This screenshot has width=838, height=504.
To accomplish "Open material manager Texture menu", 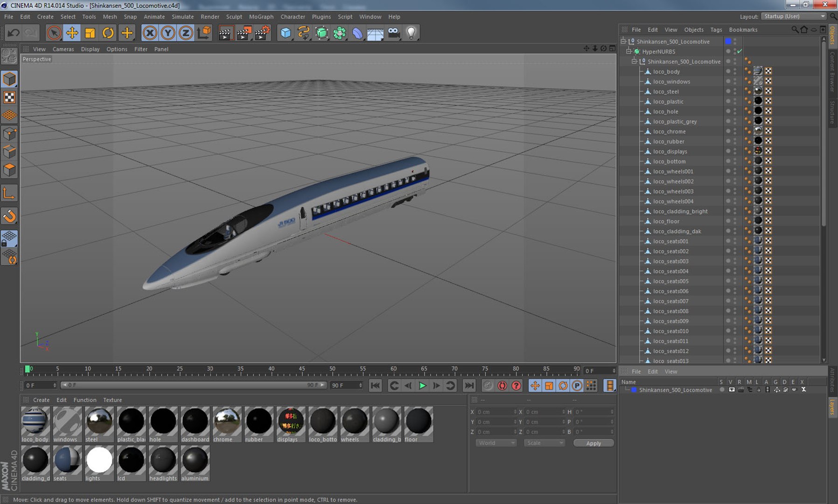I will tap(112, 400).
